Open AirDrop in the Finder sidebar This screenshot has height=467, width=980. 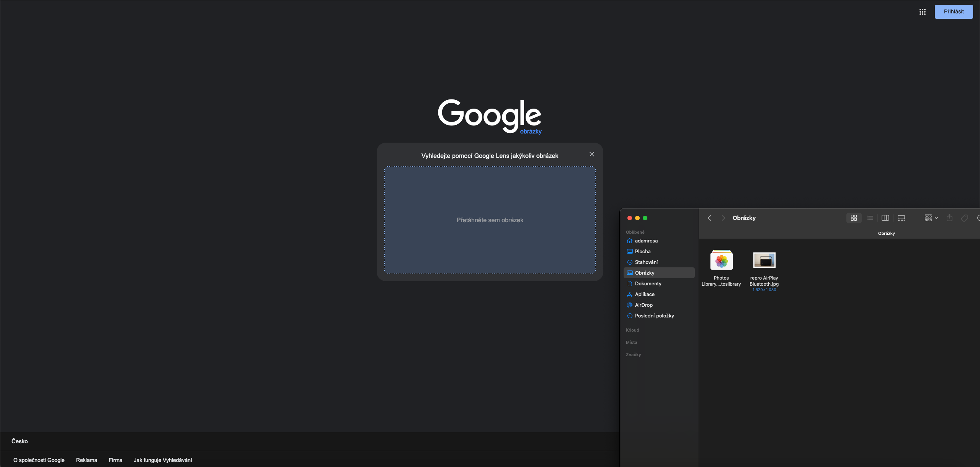pyautogui.click(x=644, y=305)
